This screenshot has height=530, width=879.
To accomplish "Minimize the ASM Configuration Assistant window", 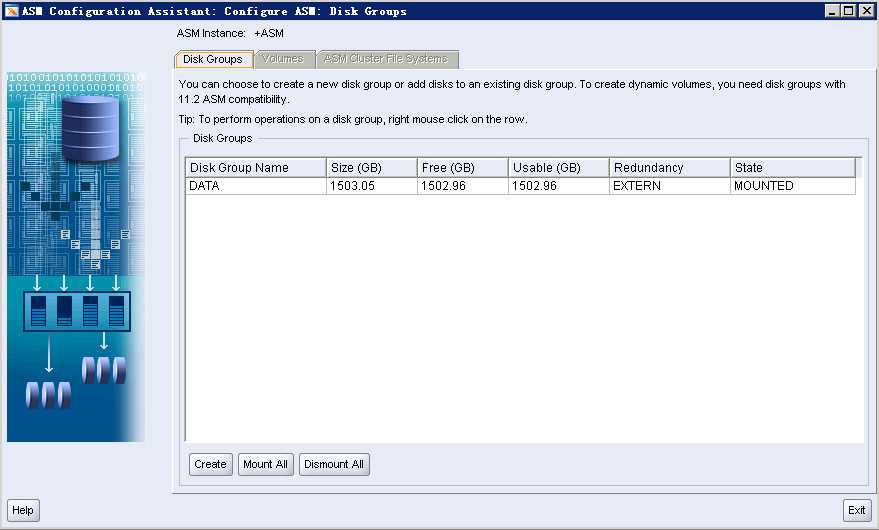I will pos(833,11).
